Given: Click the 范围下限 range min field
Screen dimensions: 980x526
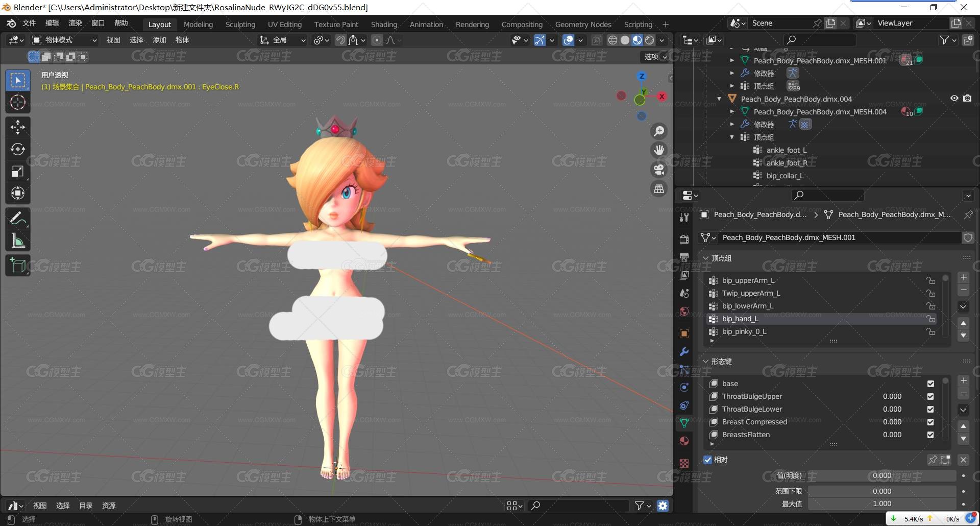Looking at the screenshot, I should click(x=881, y=491).
